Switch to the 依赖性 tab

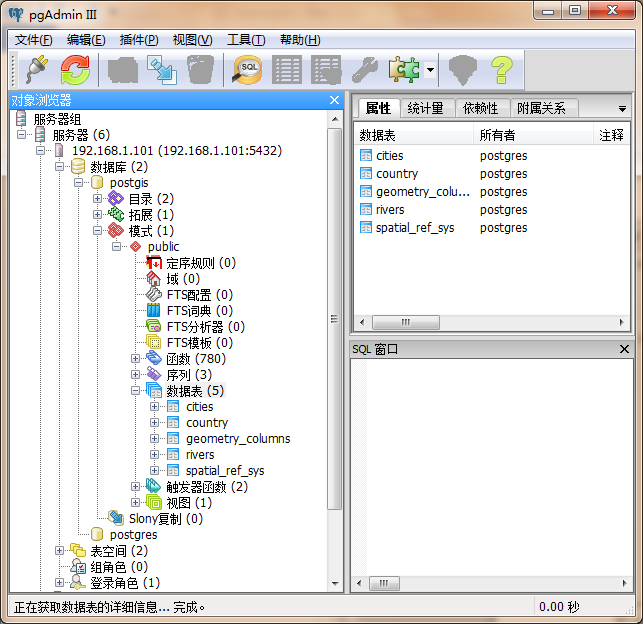480,108
